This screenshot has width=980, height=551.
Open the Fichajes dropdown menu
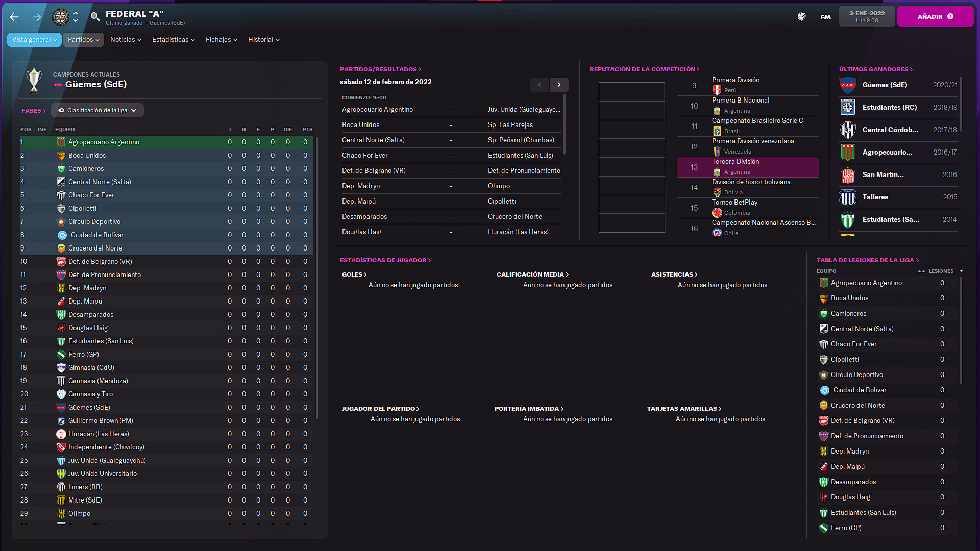(x=222, y=40)
